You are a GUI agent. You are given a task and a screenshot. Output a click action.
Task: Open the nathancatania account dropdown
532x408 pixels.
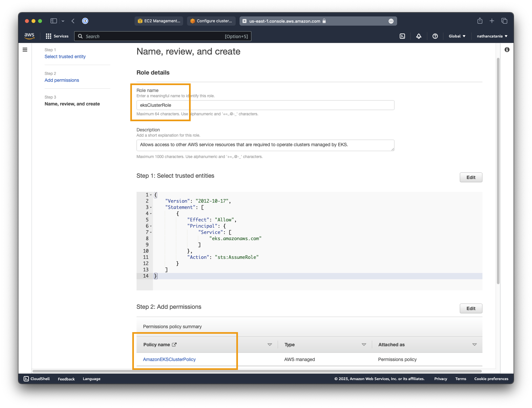click(492, 36)
